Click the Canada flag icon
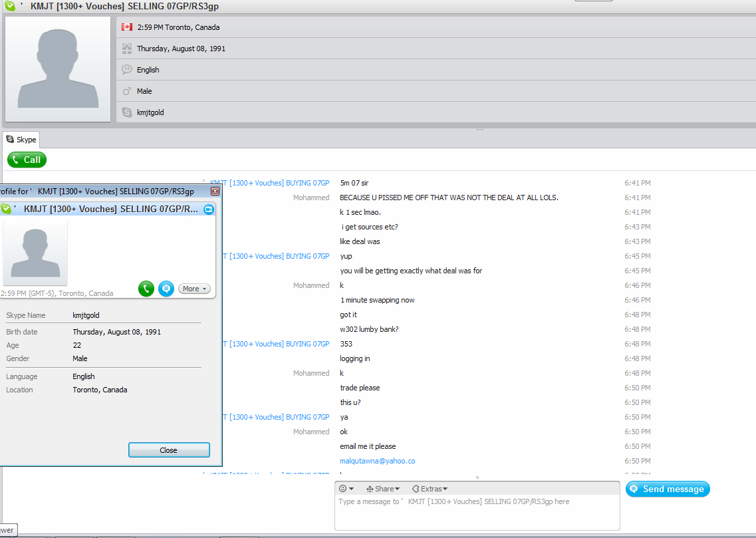Viewport: 756px width, 538px height. [127, 27]
